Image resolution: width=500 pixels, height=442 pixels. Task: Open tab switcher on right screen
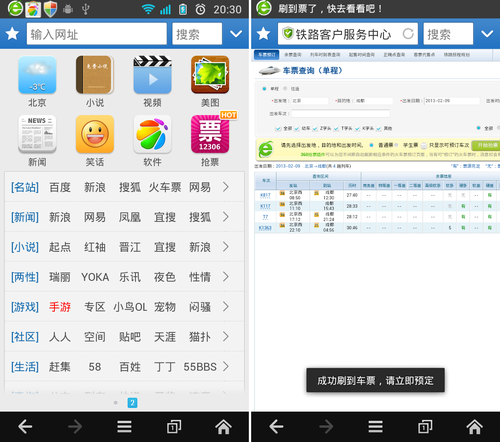point(425,426)
